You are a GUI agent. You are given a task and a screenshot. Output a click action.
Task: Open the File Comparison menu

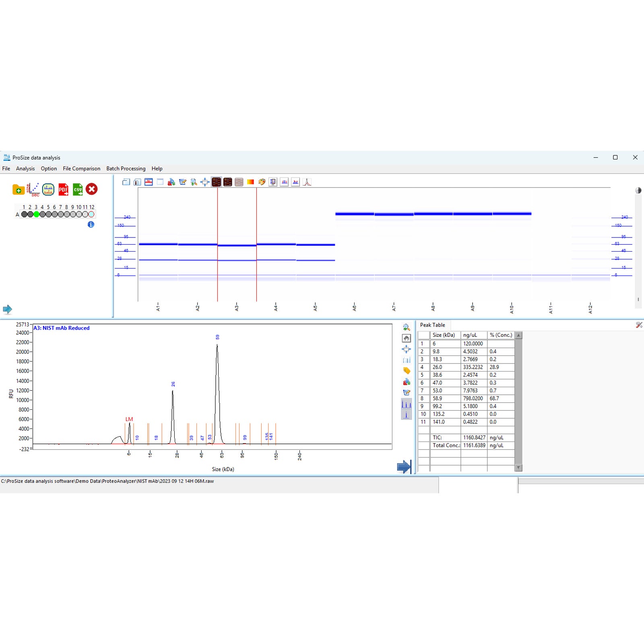[x=81, y=169]
